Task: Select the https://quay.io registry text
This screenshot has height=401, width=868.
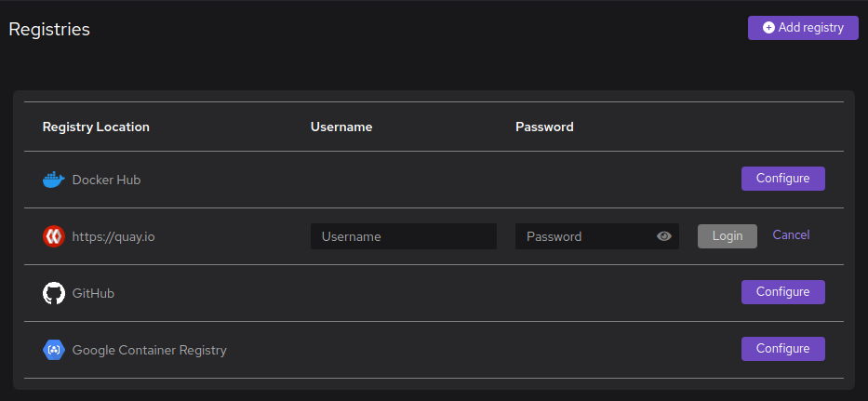Action: coord(114,236)
